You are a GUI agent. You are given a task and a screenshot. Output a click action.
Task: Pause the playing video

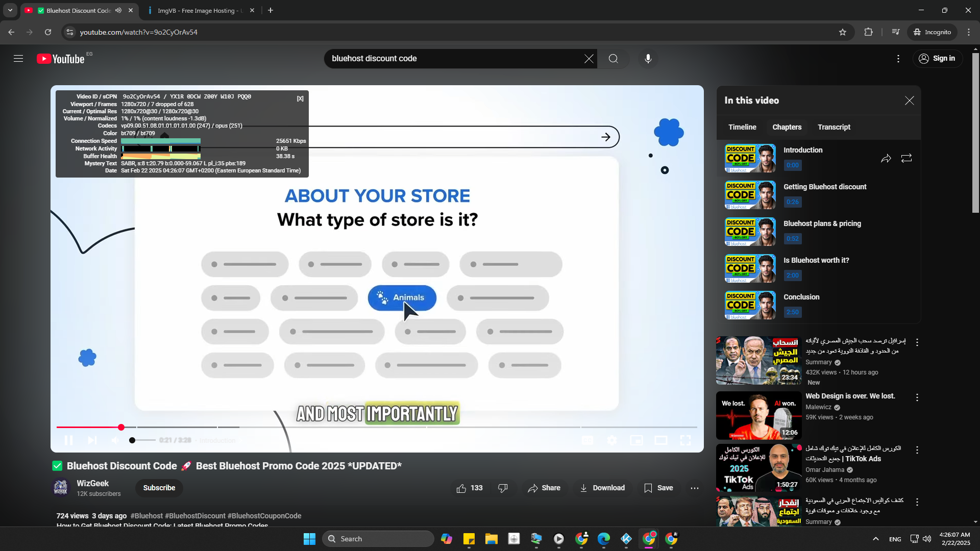pos(68,440)
